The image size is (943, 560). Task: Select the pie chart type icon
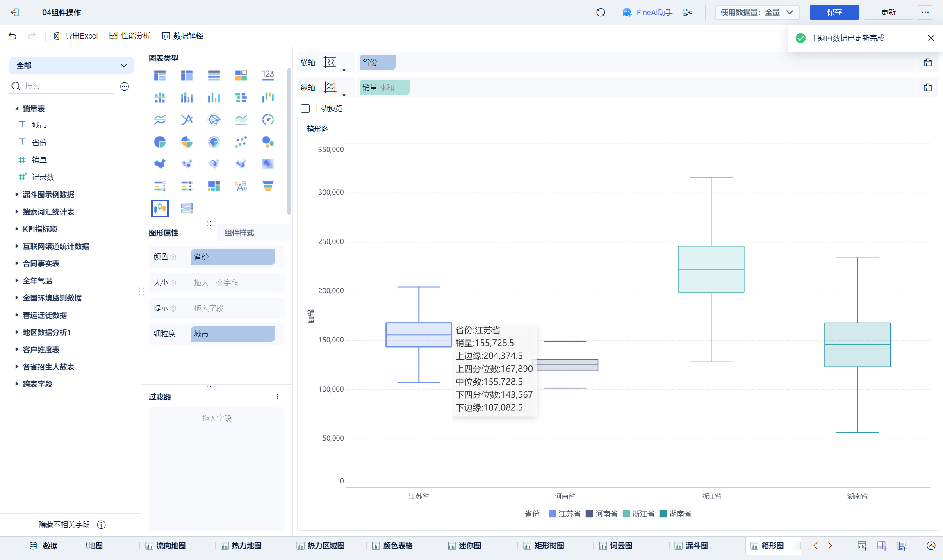pyautogui.click(x=160, y=142)
